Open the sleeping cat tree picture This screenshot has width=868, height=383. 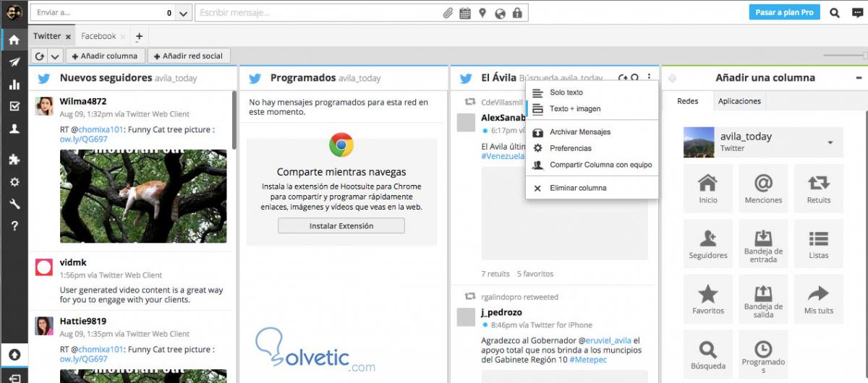tap(143, 196)
